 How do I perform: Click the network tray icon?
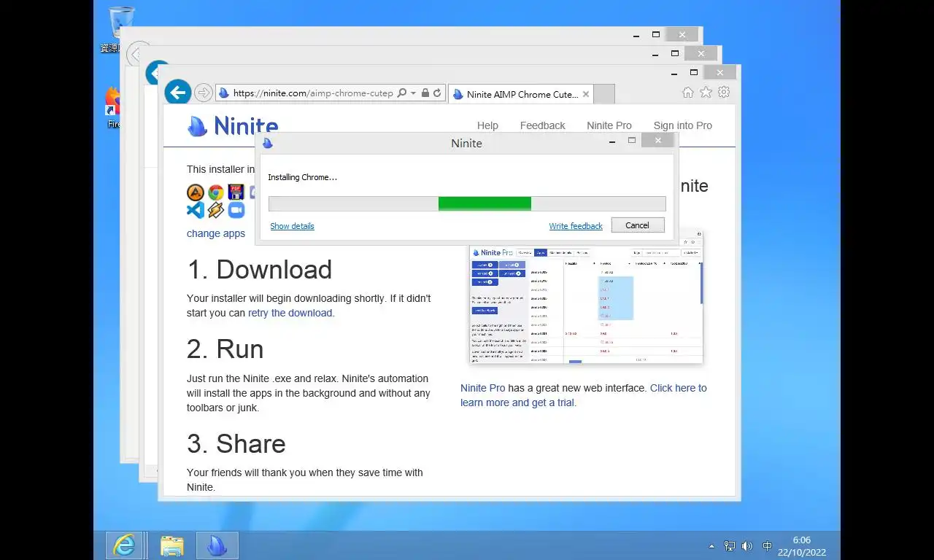(x=729, y=546)
